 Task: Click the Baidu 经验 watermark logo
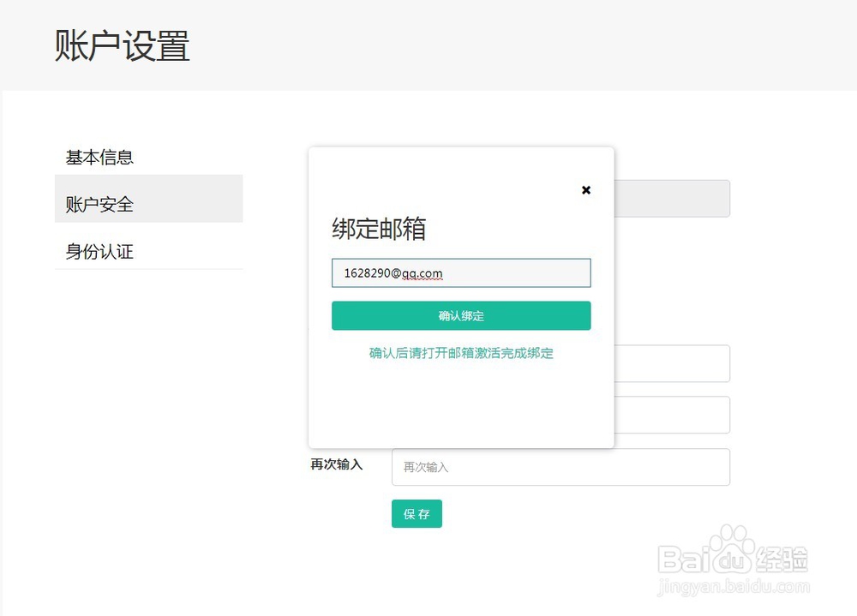733,557
